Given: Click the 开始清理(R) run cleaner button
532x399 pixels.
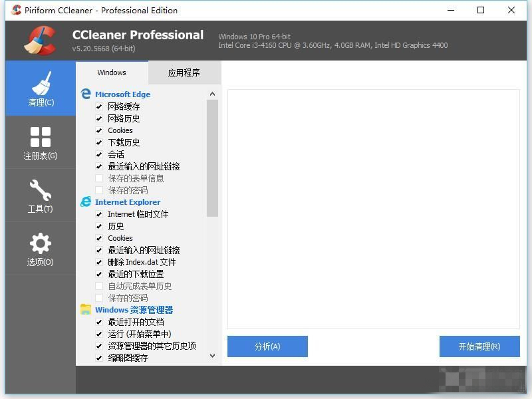Looking at the screenshot, I should pos(479,346).
